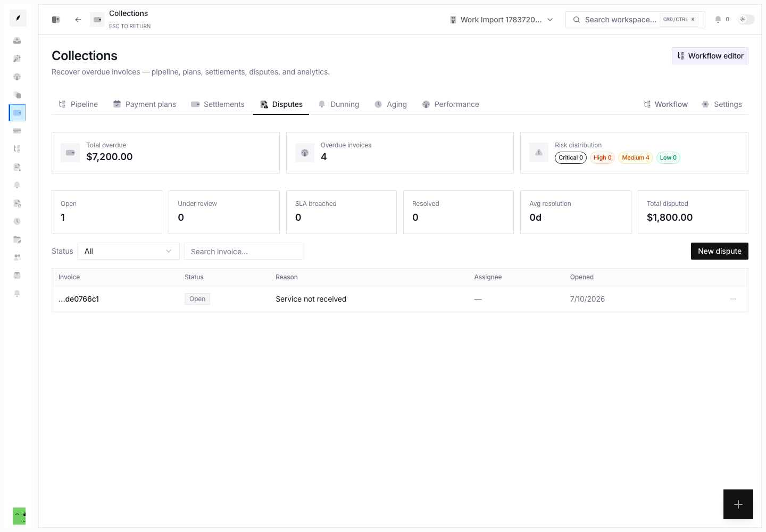This screenshot has height=532, width=766.
Task: Open the archive box sidebar icon
Action: [x=17, y=276]
